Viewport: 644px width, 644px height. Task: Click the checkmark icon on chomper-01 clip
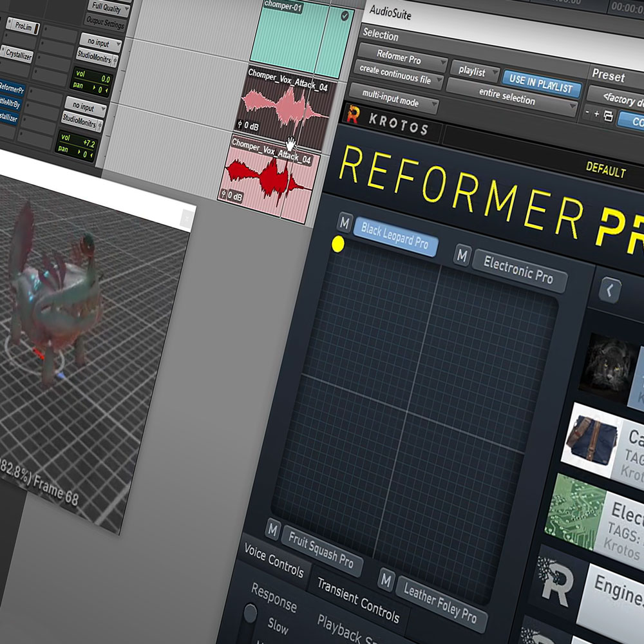(x=345, y=15)
